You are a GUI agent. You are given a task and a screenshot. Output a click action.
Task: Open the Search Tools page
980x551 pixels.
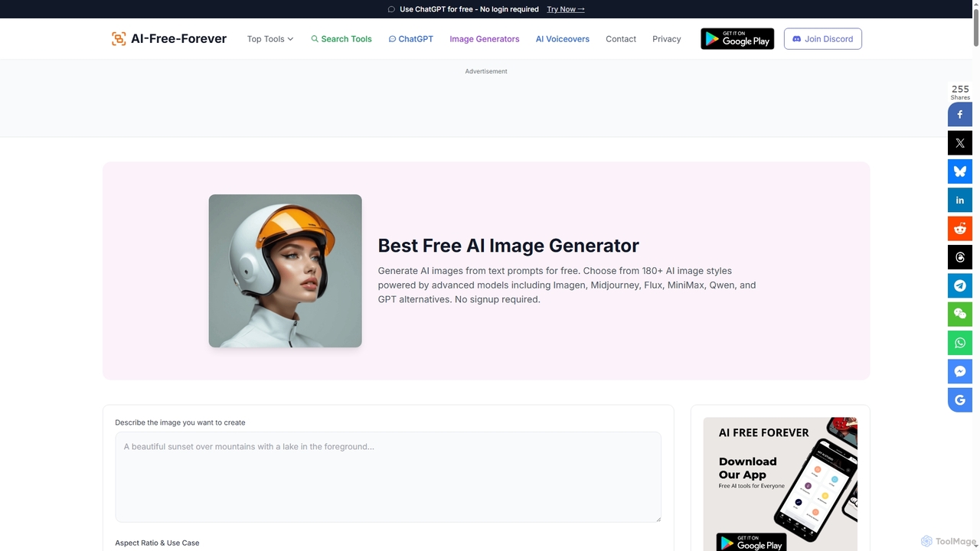(x=341, y=39)
